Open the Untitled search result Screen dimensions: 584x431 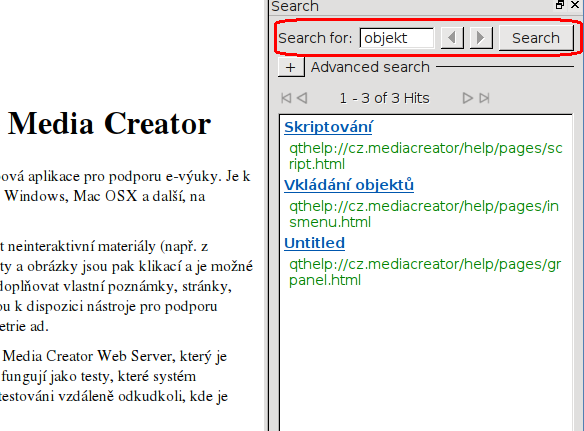tap(314, 243)
